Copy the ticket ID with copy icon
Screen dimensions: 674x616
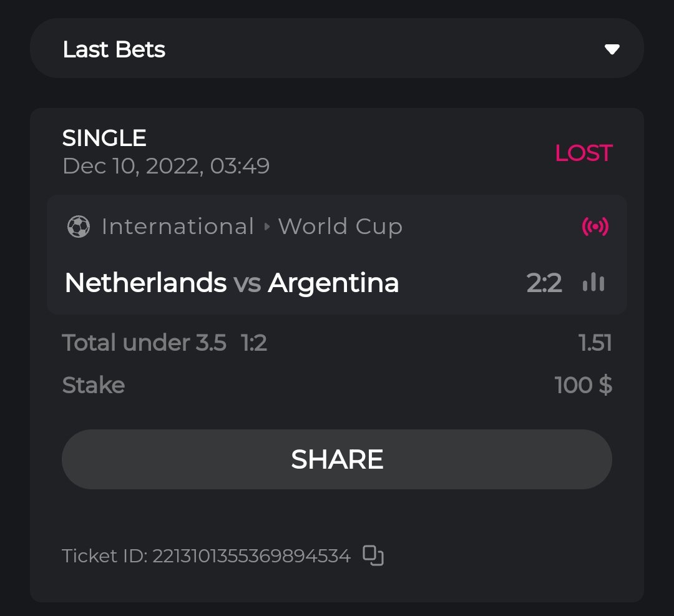tap(373, 555)
